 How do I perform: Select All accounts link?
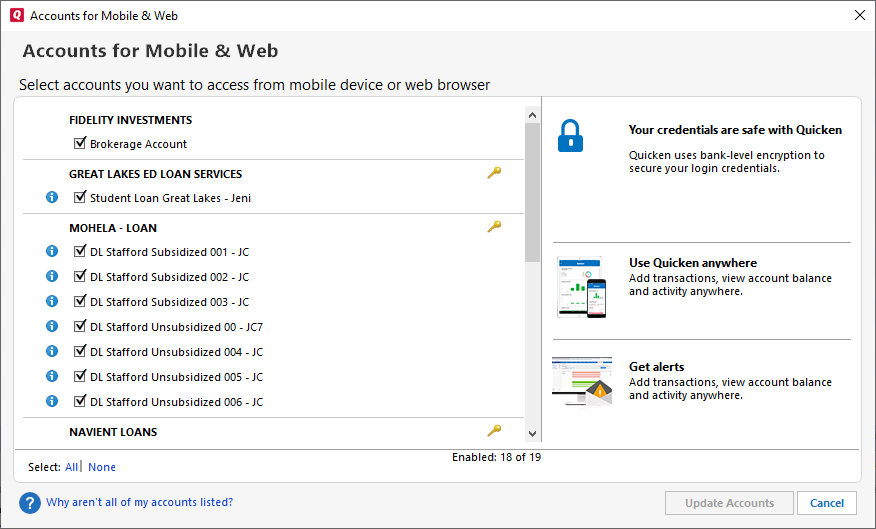coord(71,467)
